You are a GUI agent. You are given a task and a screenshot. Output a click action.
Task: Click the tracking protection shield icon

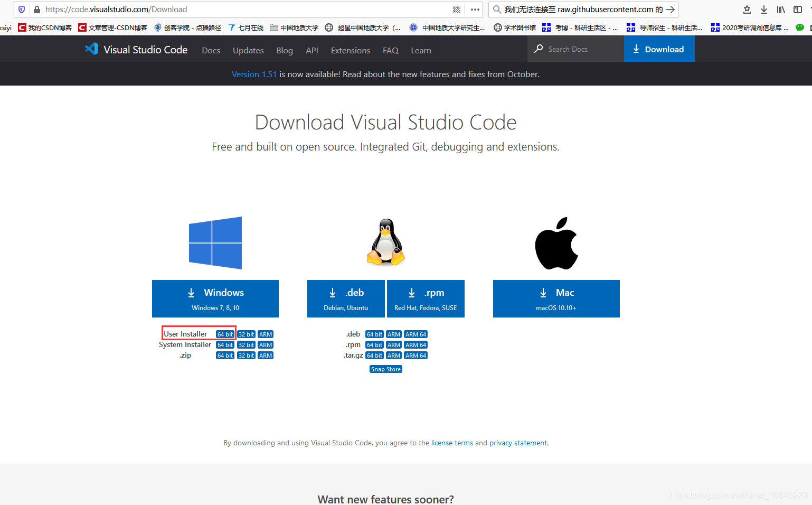pyautogui.click(x=22, y=10)
